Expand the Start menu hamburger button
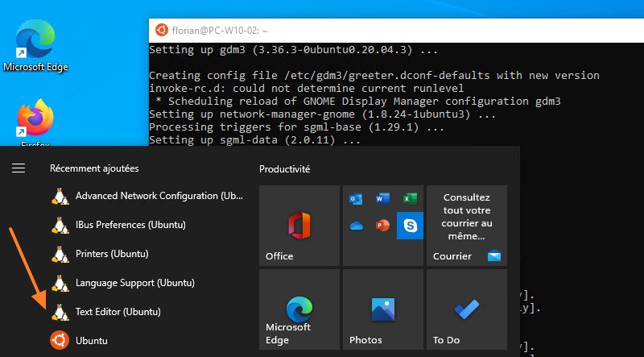 [19, 168]
